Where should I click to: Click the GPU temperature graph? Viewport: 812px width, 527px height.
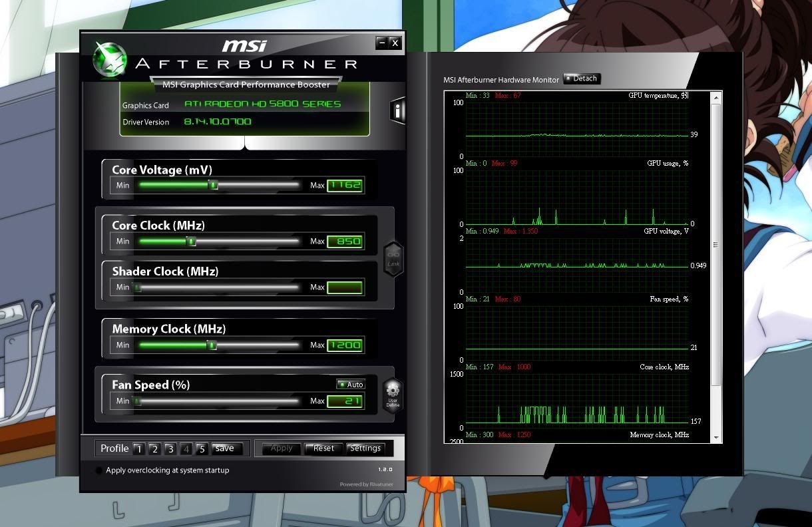577,129
